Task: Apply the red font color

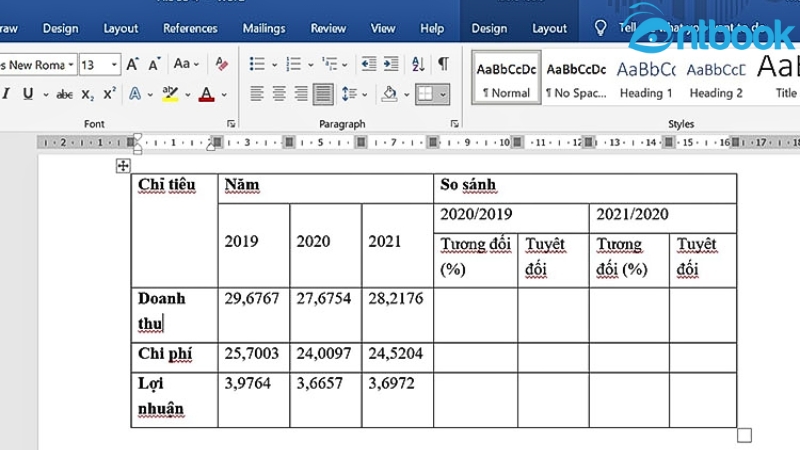Action: pos(206,94)
